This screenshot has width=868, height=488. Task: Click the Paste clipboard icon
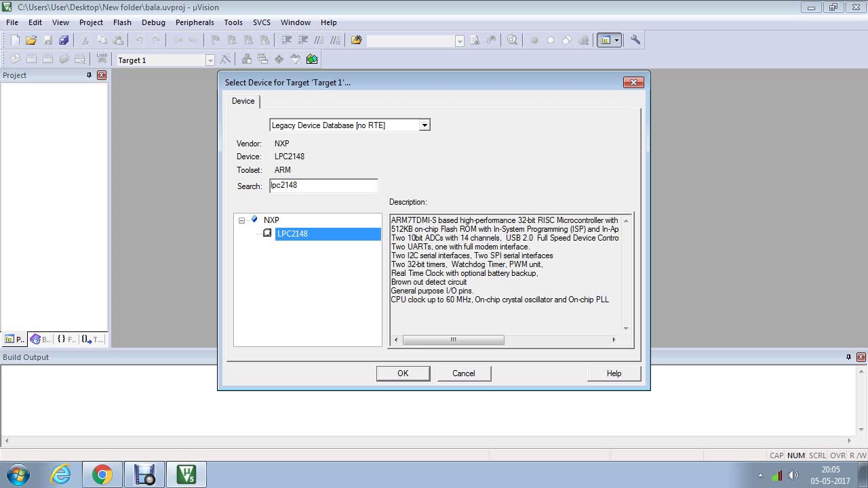[118, 40]
